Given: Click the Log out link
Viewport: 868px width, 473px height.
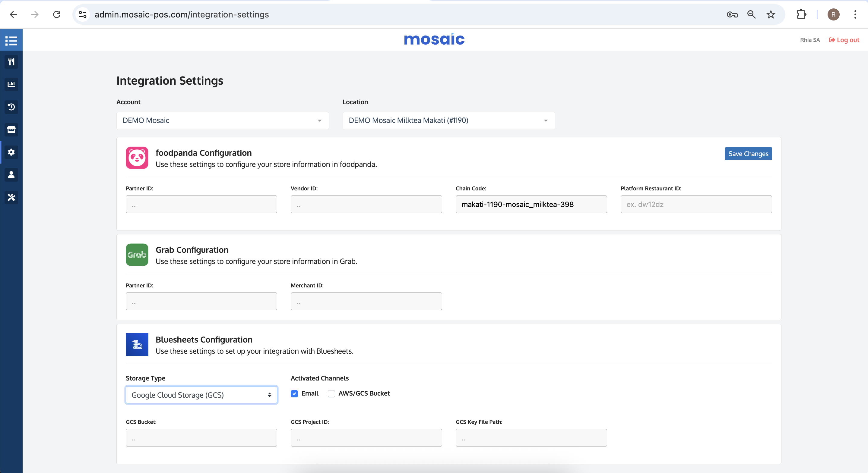Looking at the screenshot, I should [x=844, y=40].
